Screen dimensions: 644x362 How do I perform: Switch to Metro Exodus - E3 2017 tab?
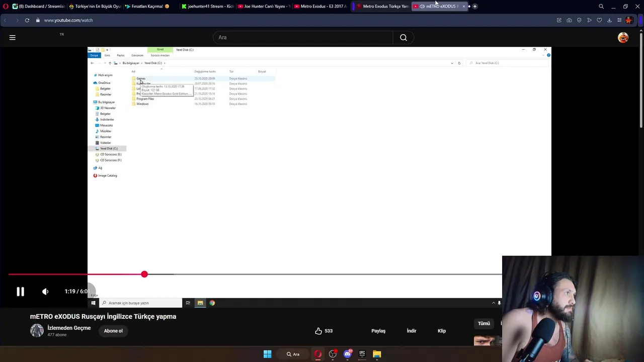click(320, 6)
